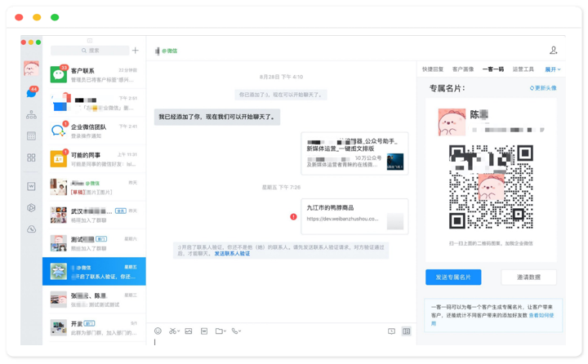588x364 pixels.
Task: Click the plus icon beside search box
Action: (x=136, y=51)
